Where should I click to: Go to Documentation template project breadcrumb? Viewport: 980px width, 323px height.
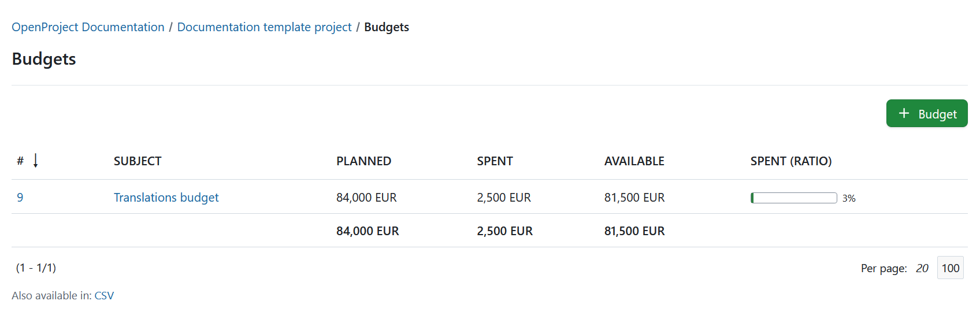264,27
